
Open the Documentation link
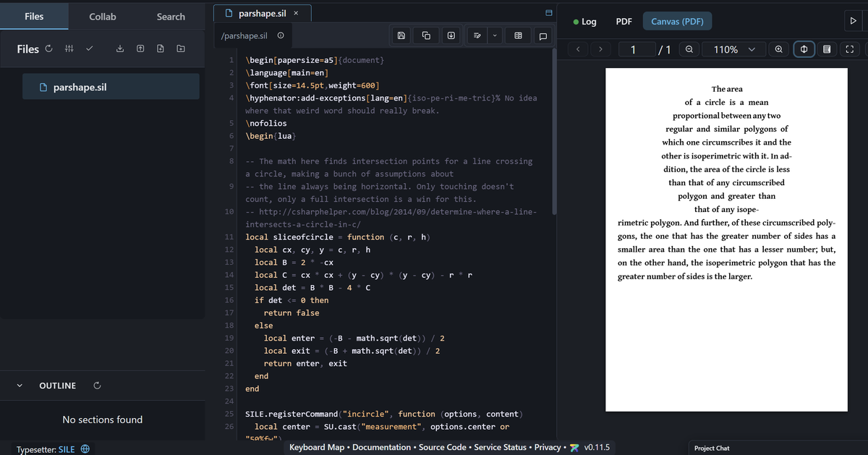point(382,447)
